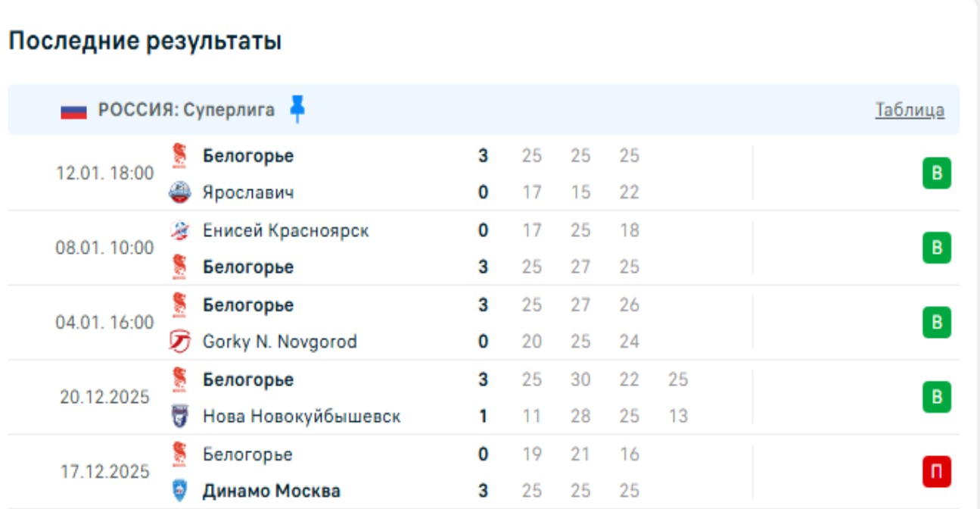Open the Нова Новокуйбышевск team name
980x509 pixels.
point(301,416)
